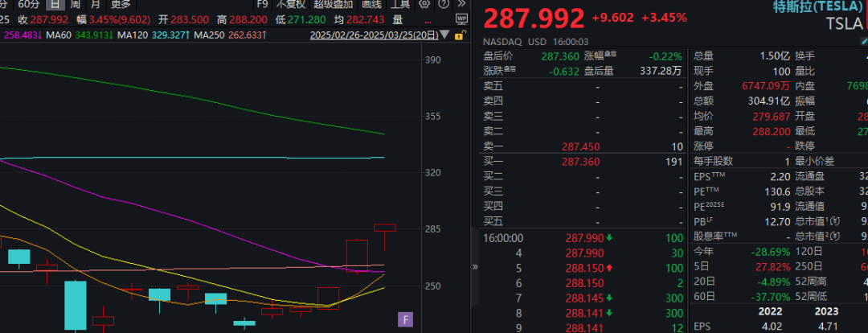Image resolution: width=868 pixels, height=333 pixels.
Task: Select the 日 daily chart tab
Action: click(x=55, y=5)
